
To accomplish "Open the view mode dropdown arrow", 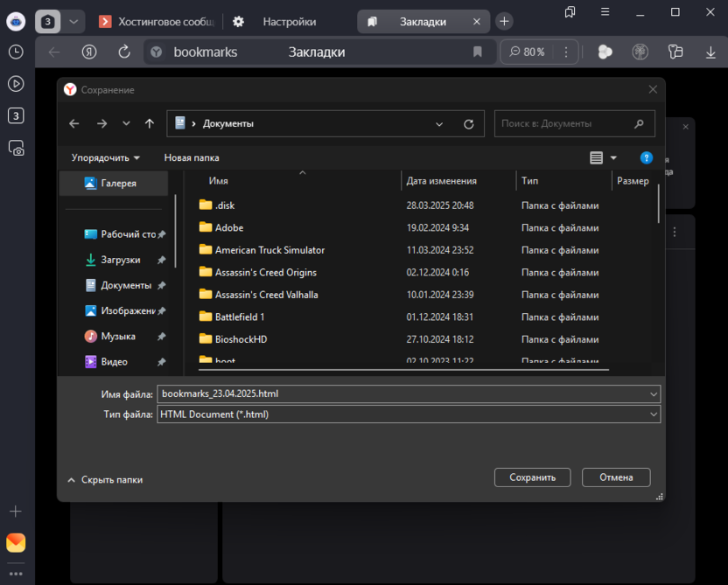I will (x=613, y=158).
